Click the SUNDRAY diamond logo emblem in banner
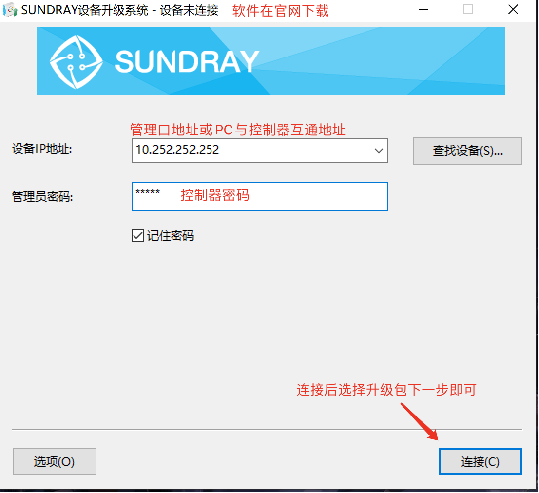The width and height of the screenshot is (539, 493). [x=76, y=62]
